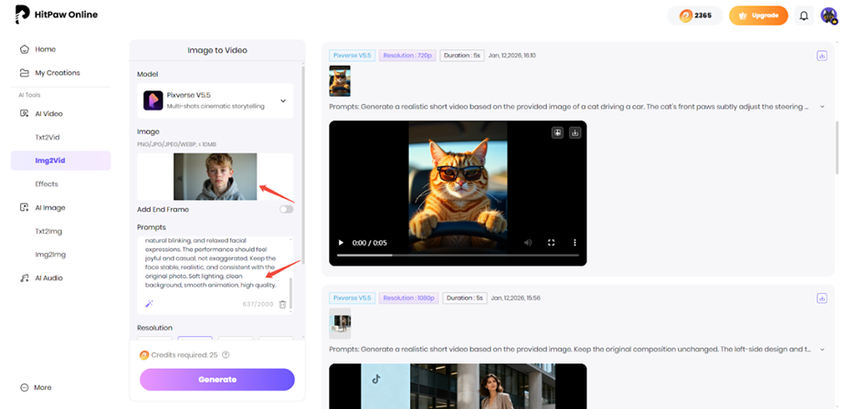Open the cat video's three-dot options
The width and height of the screenshot is (855, 409).
[574, 243]
